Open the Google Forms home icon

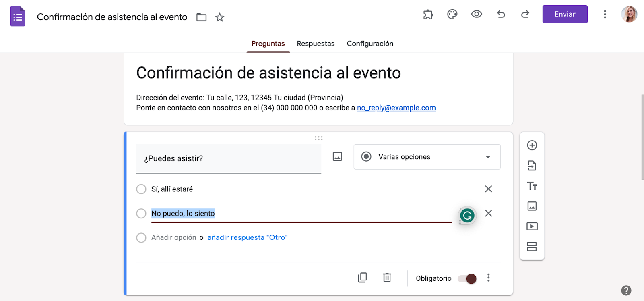(18, 17)
